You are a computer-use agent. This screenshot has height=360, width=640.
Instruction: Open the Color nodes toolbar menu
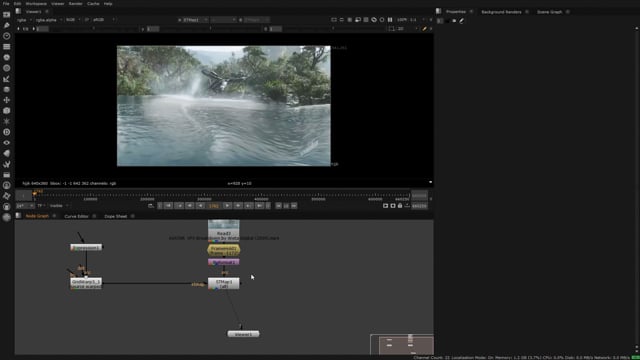(x=7, y=57)
